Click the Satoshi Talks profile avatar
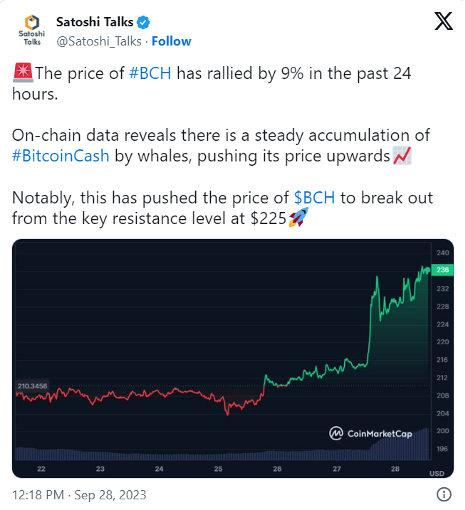 point(32,31)
